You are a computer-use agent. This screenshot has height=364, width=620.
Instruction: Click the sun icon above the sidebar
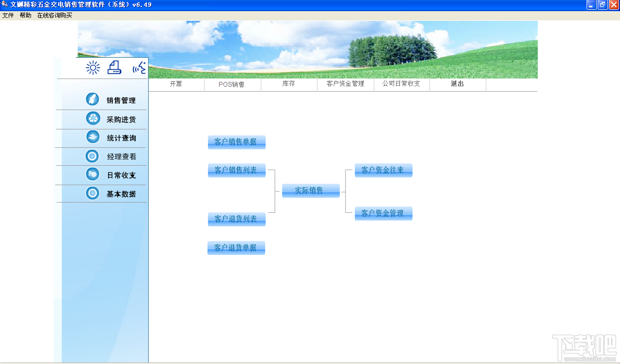point(93,67)
